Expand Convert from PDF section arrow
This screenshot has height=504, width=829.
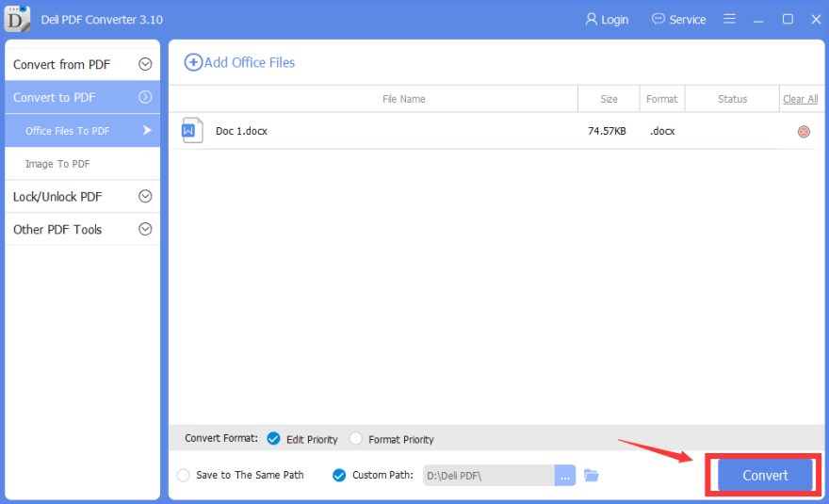point(145,64)
